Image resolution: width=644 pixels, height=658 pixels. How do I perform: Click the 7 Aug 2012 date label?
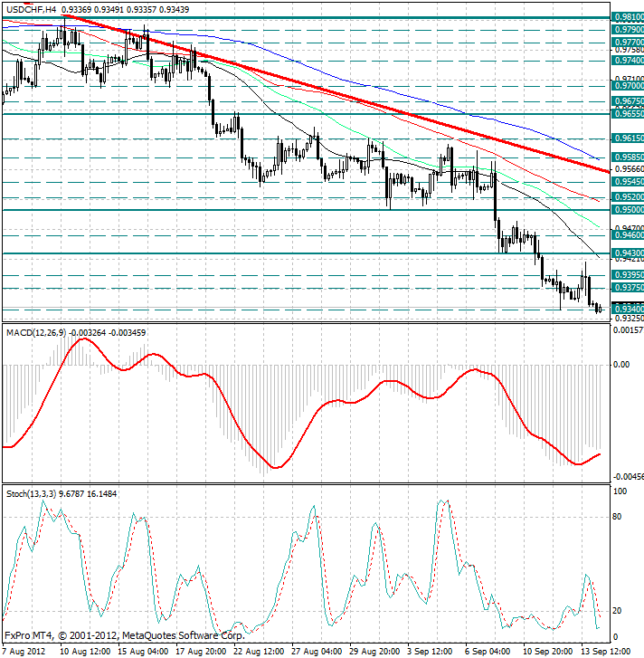(x=24, y=652)
